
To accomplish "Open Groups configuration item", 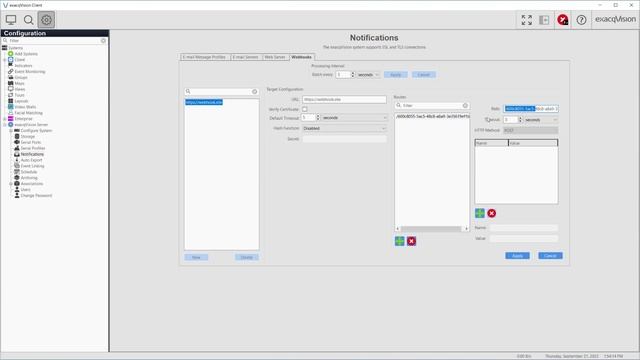I will pyautogui.click(x=21, y=78).
